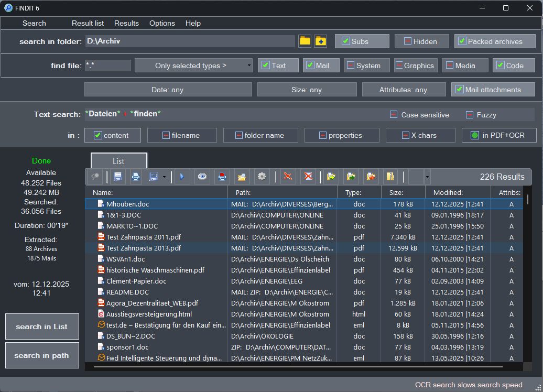
Task: Click the gear settings icon in toolbar
Action: coord(262,177)
